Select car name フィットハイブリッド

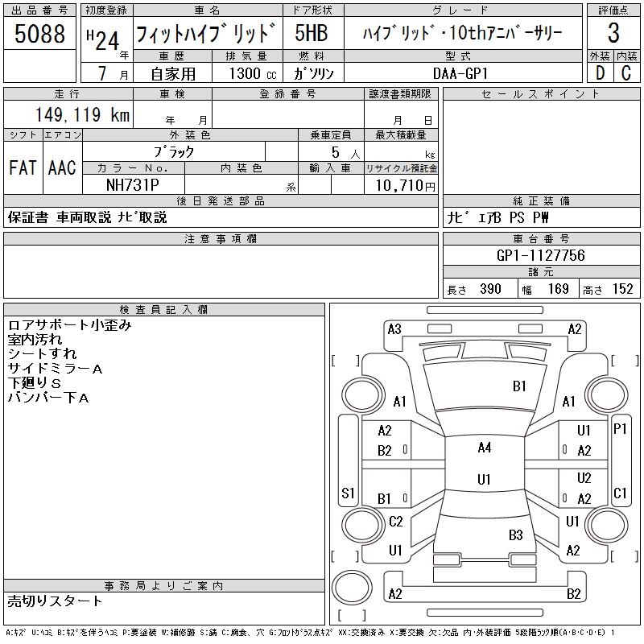pos(205,33)
